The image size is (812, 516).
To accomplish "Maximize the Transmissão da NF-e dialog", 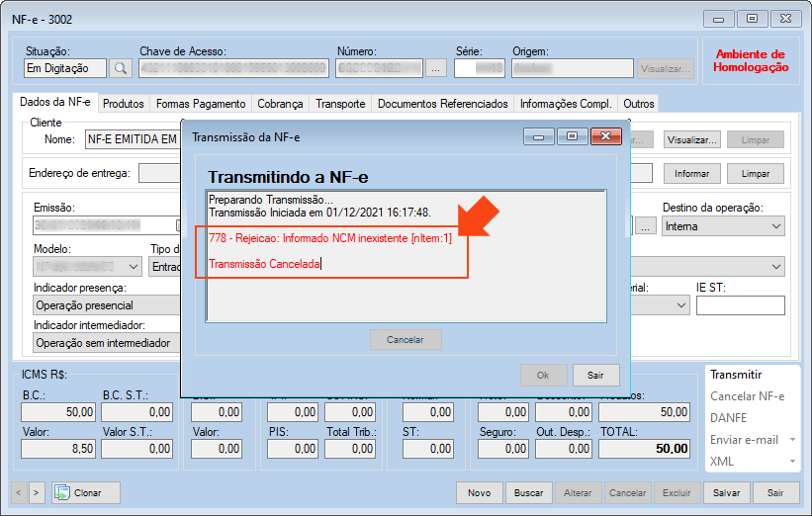I will click(x=571, y=136).
